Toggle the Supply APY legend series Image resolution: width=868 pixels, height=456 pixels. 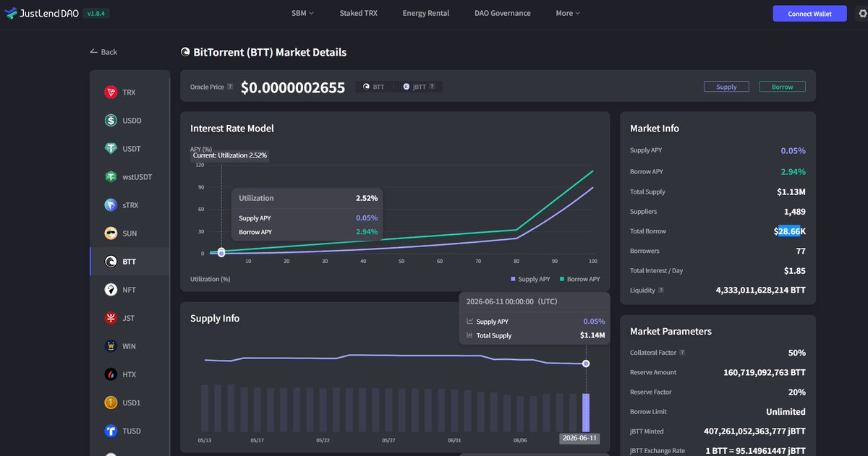[x=530, y=279]
